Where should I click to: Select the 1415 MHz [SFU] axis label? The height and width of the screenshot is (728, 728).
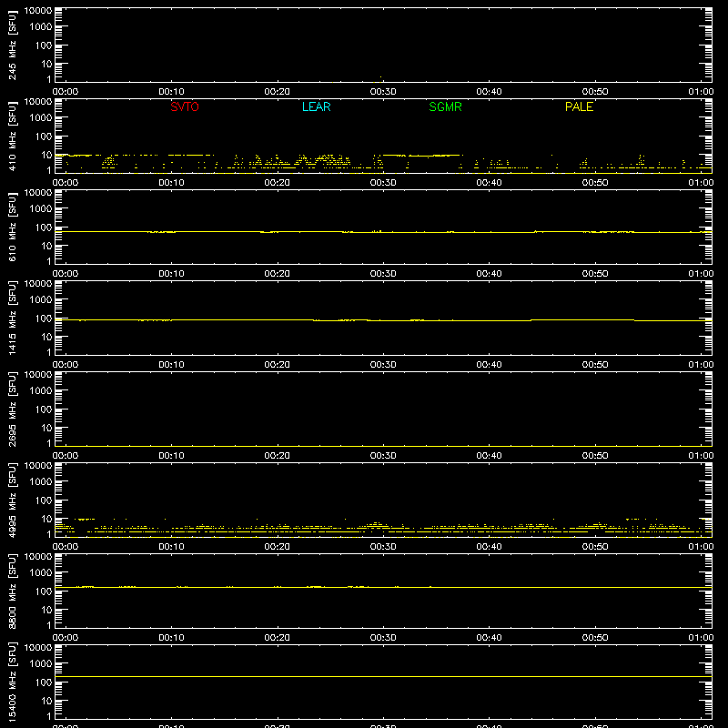12,318
